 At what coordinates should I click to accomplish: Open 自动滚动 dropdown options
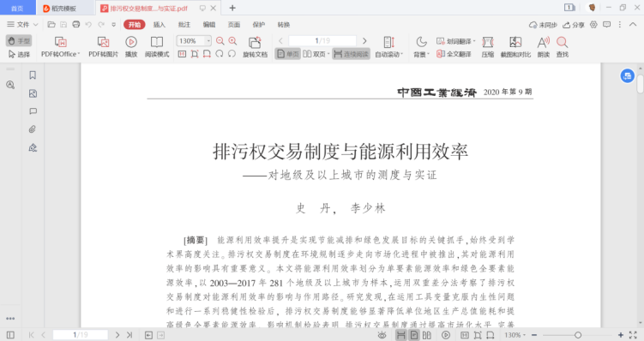401,54
